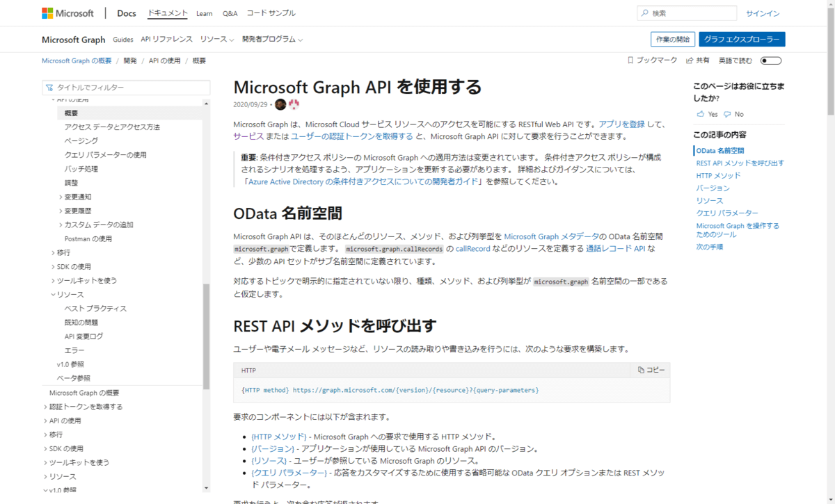Select Postman の使用 tree item
The height and width of the screenshot is (504, 835).
(88, 238)
